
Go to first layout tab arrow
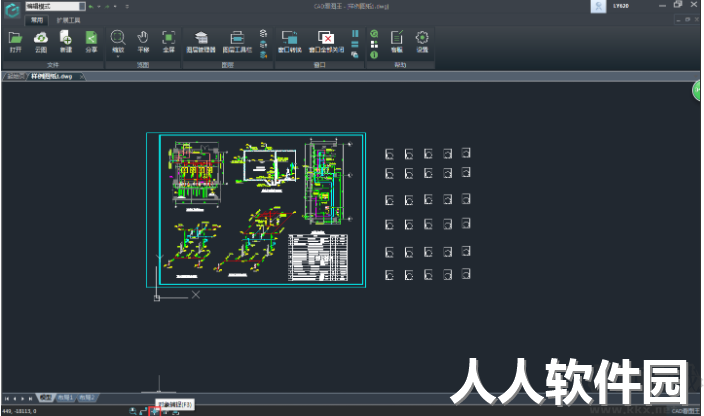coord(7,398)
